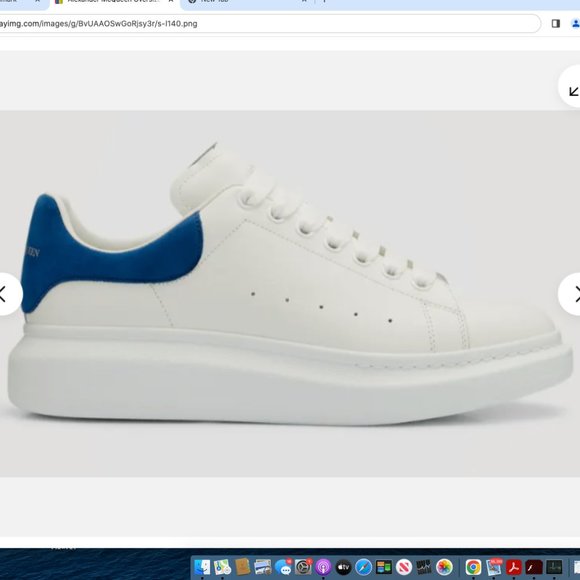Launch the purple Podcasts app

tap(323, 567)
